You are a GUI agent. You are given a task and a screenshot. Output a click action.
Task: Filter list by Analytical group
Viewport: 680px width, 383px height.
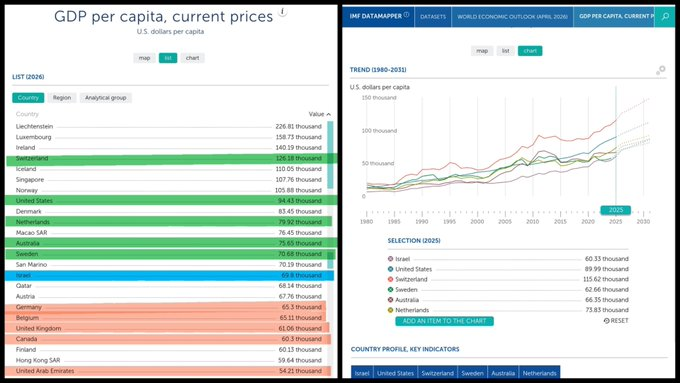106,98
